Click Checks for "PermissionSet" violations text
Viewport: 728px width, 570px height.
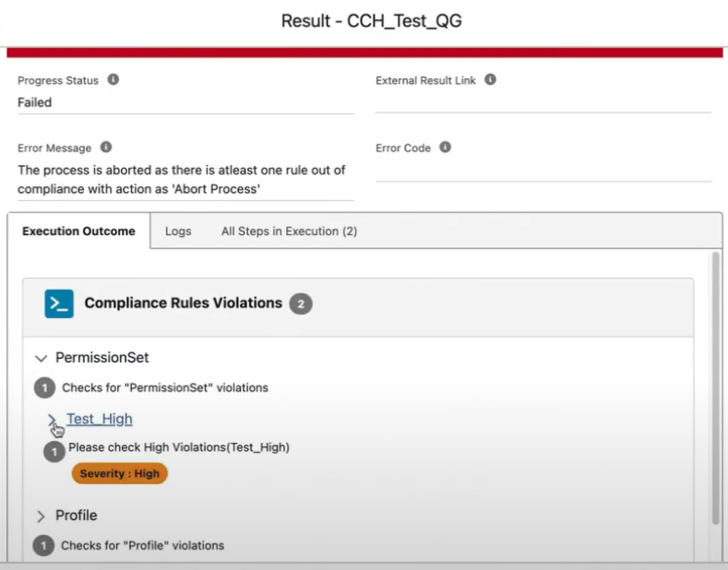(165, 387)
